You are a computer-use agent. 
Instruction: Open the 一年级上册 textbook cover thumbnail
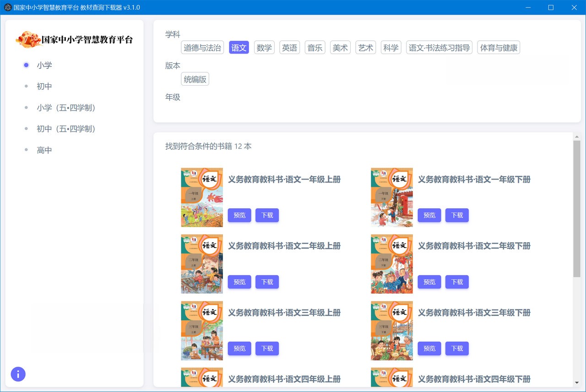(202, 197)
